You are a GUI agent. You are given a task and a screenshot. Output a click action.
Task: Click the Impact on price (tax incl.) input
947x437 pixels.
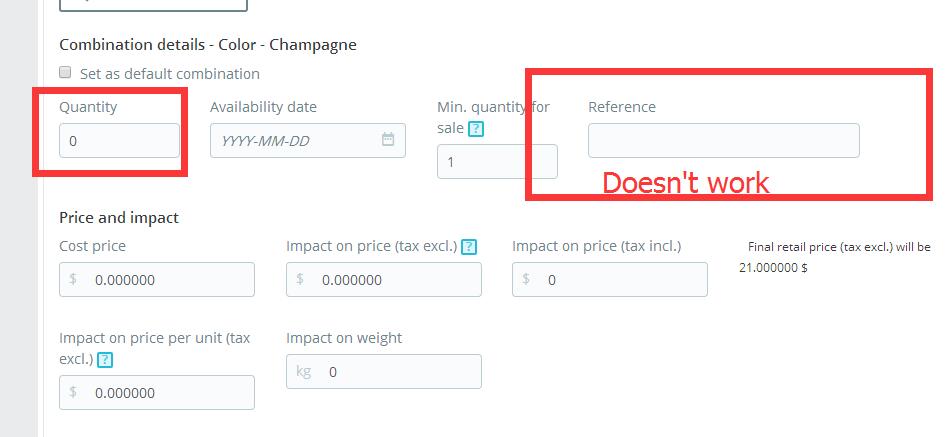(x=610, y=279)
